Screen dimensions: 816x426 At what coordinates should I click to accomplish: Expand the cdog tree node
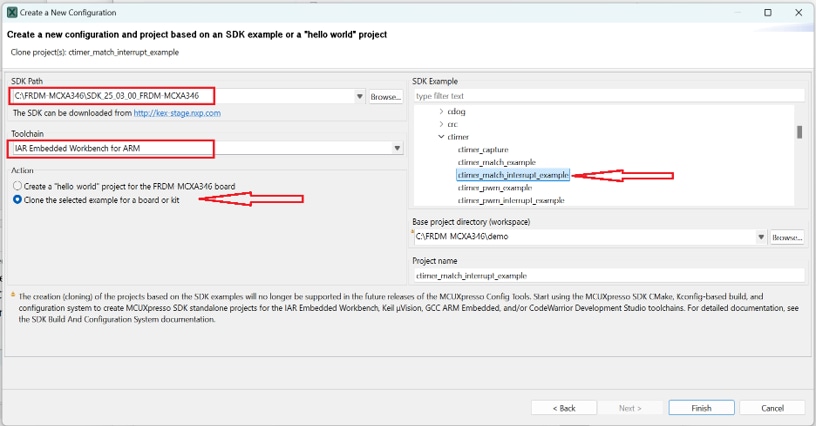click(x=441, y=112)
